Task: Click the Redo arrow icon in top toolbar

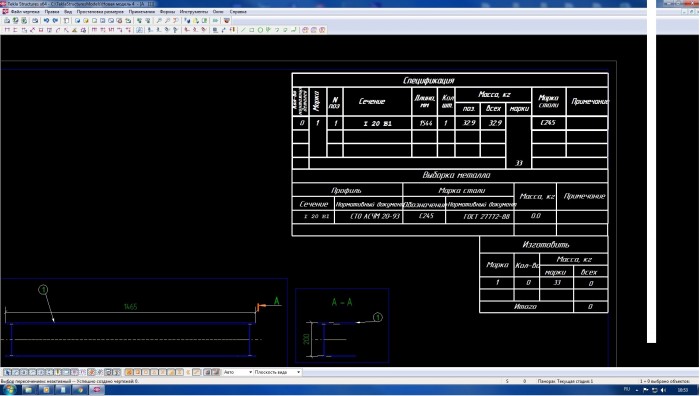Action: [55, 21]
